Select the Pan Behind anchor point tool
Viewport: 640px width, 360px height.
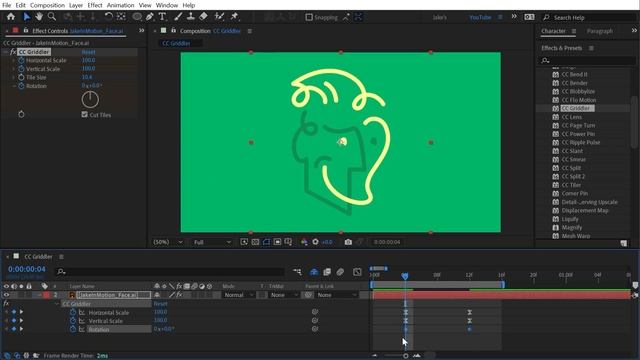tap(121, 17)
